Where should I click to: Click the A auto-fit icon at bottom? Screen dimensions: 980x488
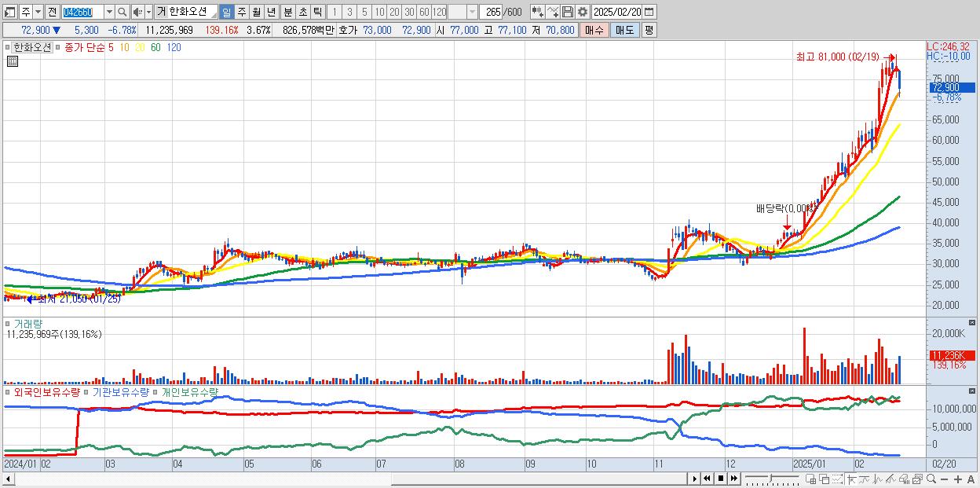pyautogui.click(x=971, y=479)
